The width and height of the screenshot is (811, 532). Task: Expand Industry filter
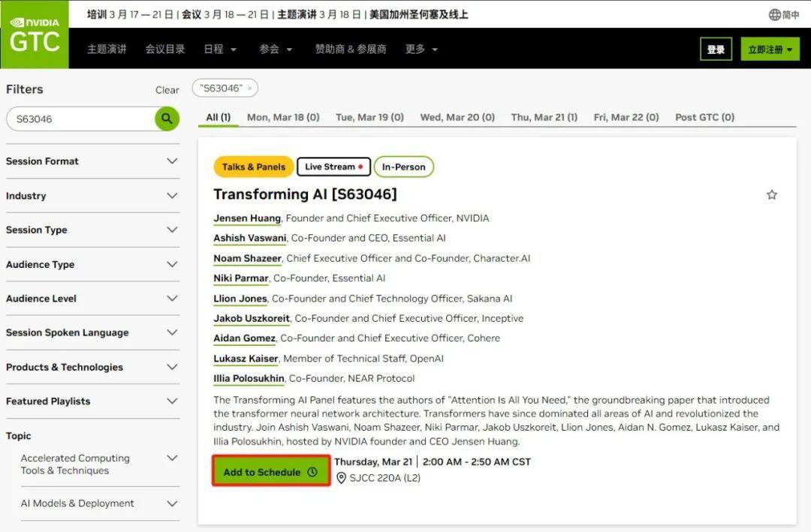tap(92, 196)
